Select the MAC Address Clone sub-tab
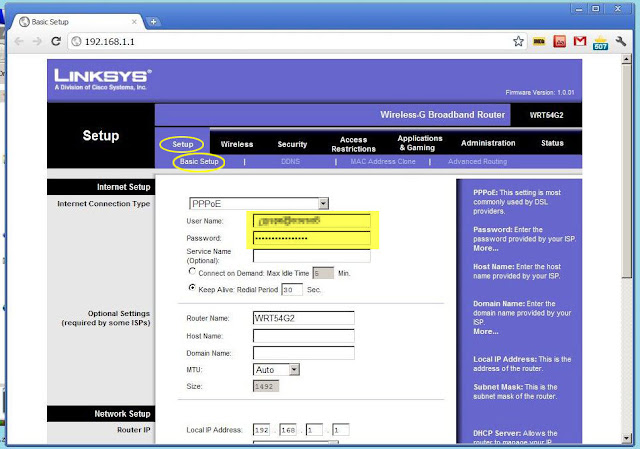The width and height of the screenshot is (640, 449). tap(383, 162)
